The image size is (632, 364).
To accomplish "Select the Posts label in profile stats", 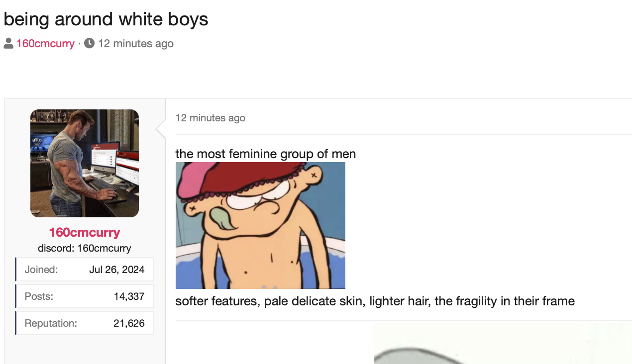I will (x=39, y=296).
